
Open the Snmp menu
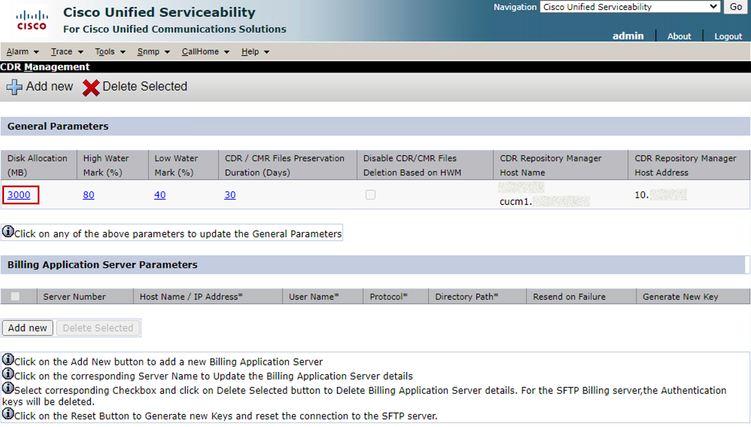tap(153, 52)
